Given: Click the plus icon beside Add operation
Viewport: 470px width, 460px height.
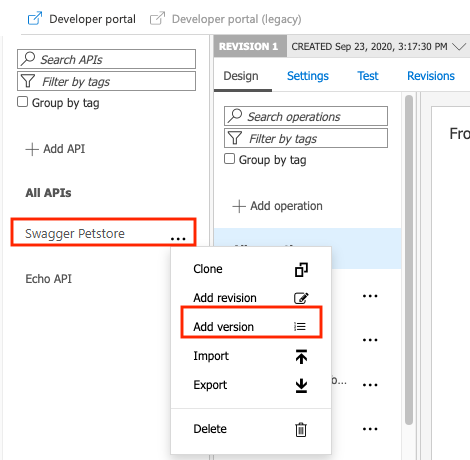Looking at the screenshot, I should coord(239,206).
